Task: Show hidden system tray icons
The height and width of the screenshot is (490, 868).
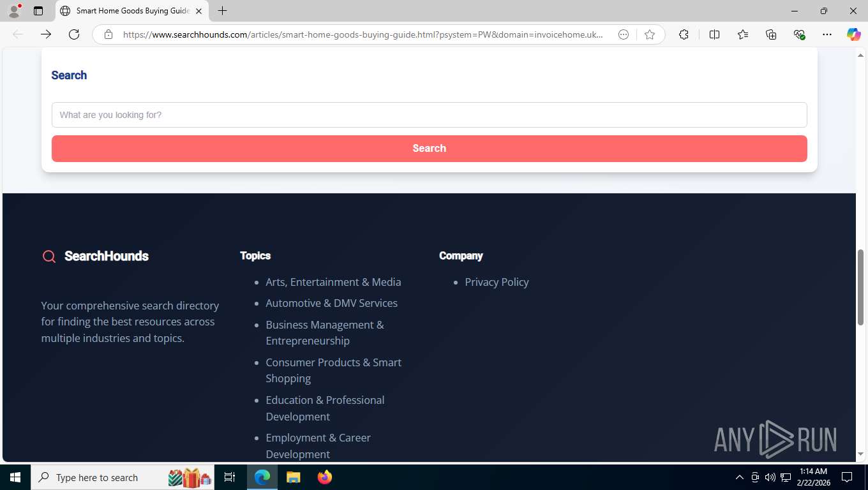Action: [x=739, y=477]
